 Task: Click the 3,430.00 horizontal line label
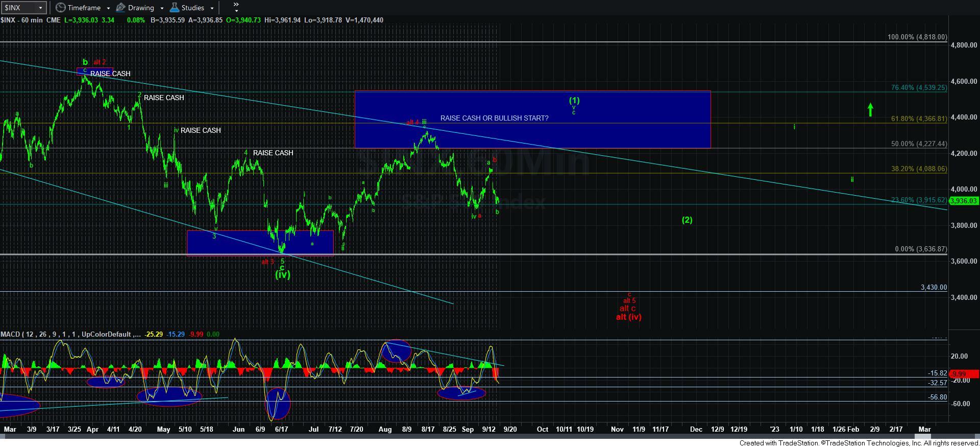point(934,288)
